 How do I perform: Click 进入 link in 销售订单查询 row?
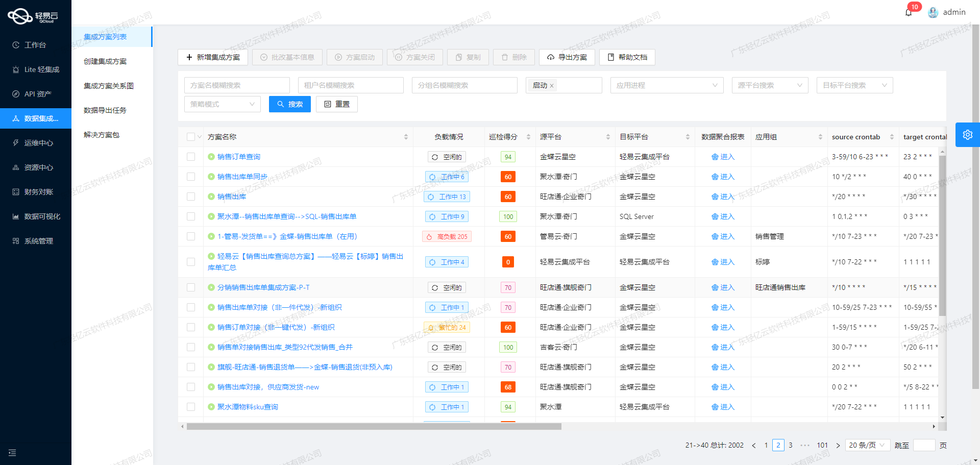click(723, 157)
